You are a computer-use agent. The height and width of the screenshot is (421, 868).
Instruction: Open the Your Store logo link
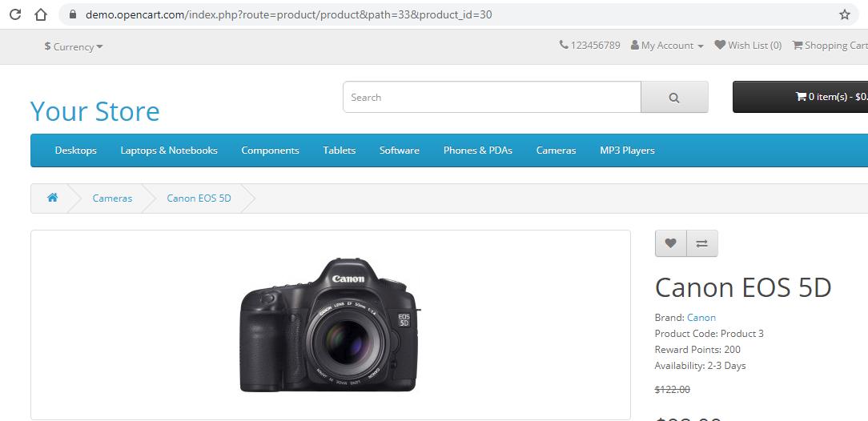[x=94, y=111]
